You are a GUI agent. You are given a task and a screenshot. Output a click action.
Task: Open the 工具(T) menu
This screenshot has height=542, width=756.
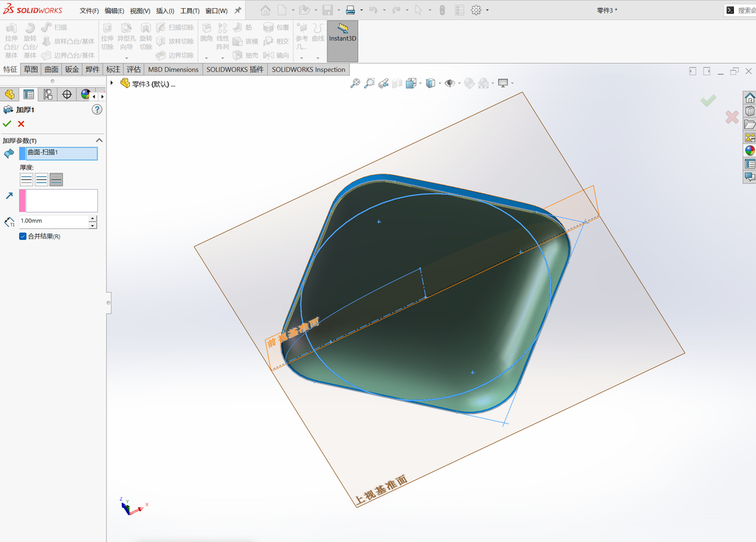coord(190,10)
